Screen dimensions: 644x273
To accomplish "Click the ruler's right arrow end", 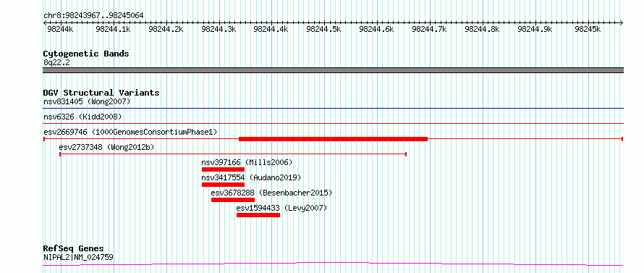I will click(x=621, y=22).
